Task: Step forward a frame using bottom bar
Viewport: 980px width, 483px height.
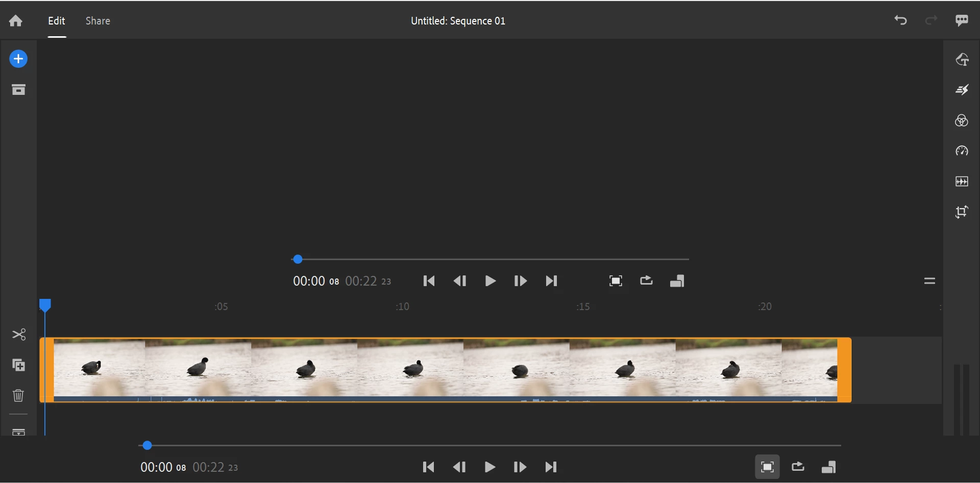Action: coord(520,467)
